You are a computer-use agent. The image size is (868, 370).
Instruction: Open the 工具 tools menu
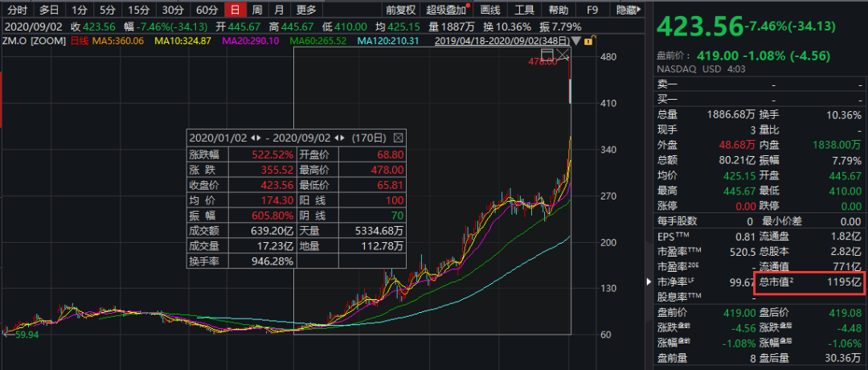pyautogui.click(x=524, y=10)
